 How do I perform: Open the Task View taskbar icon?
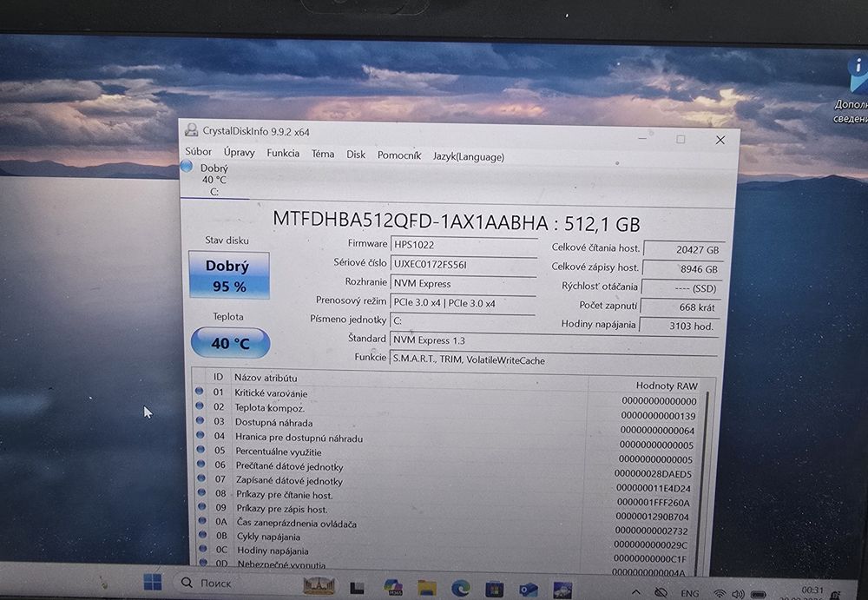coord(357,588)
